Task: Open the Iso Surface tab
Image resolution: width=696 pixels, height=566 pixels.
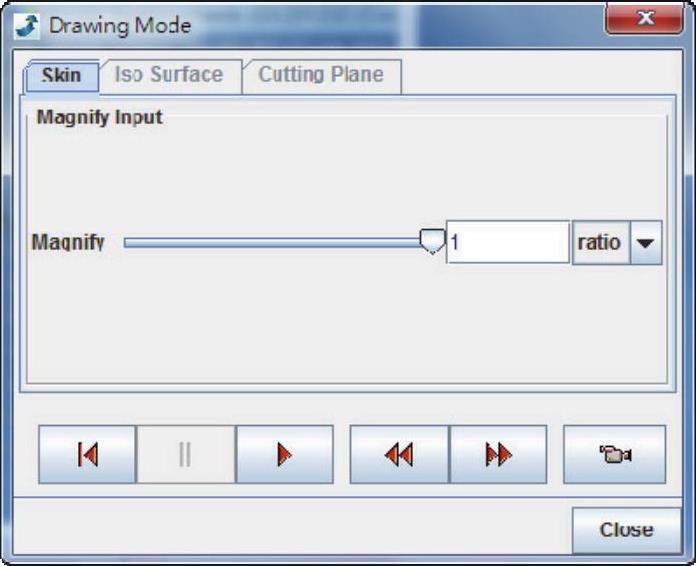Action: click(168, 75)
